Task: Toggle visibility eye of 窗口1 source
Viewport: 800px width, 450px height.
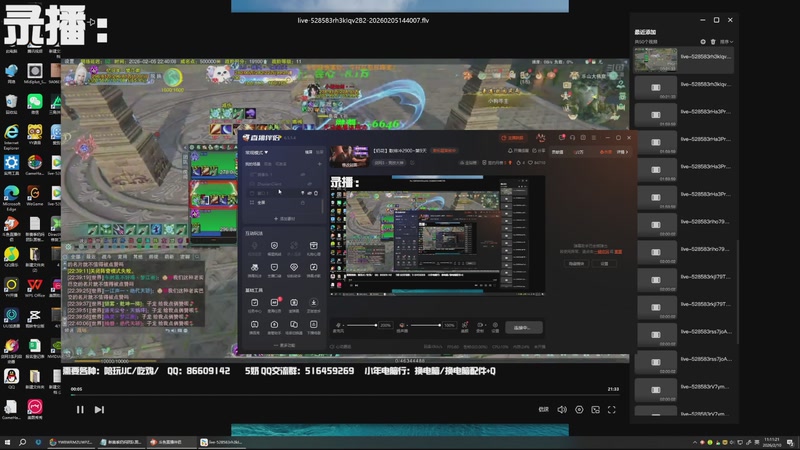Action: click(309, 193)
